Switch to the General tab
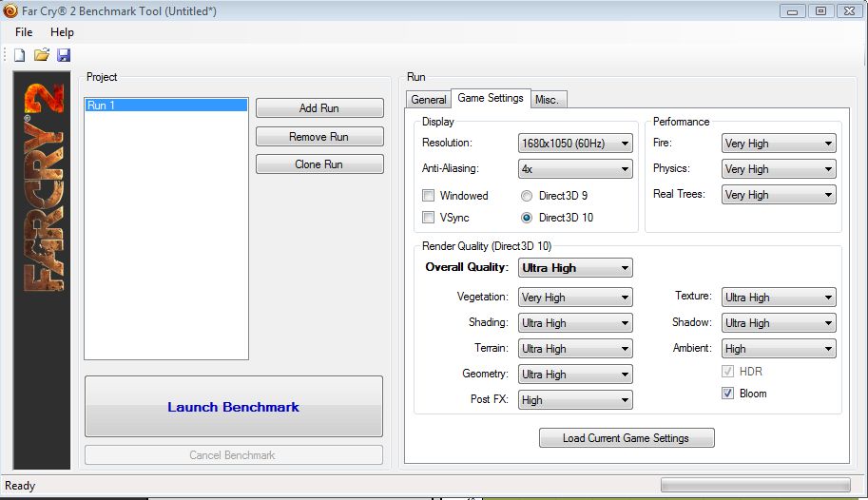868x500 pixels. coord(429,100)
